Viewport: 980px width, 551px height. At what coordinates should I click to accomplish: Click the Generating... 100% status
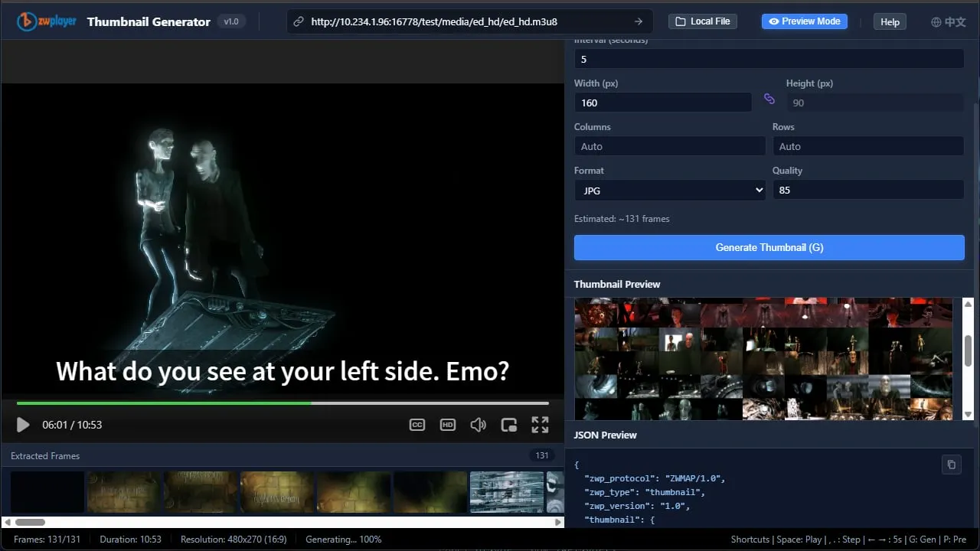pyautogui.click(x=343, y=540)
